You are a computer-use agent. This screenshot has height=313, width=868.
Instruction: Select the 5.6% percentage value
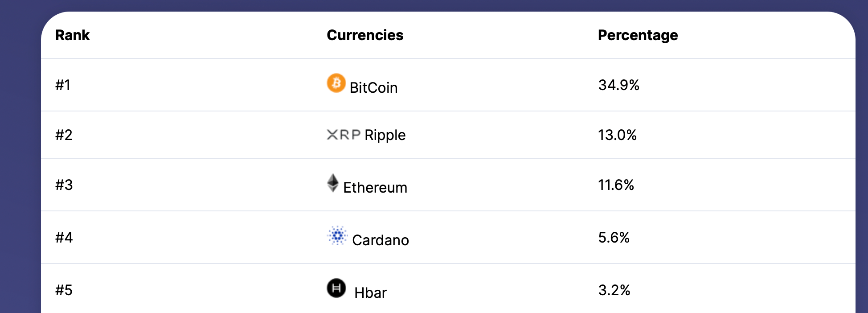pos(614,238)
